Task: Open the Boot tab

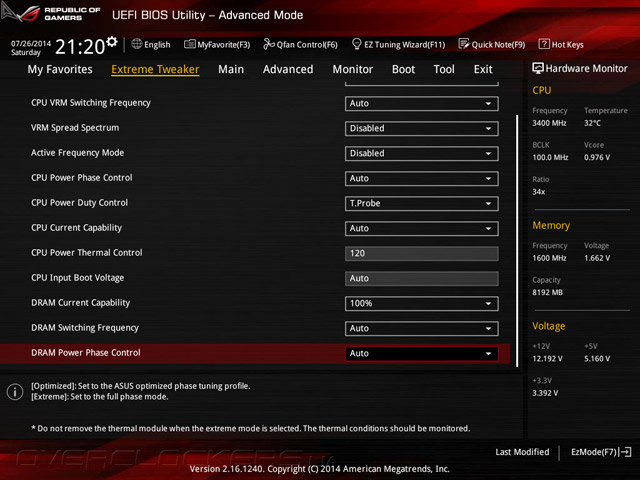Action: coord(403,69)
